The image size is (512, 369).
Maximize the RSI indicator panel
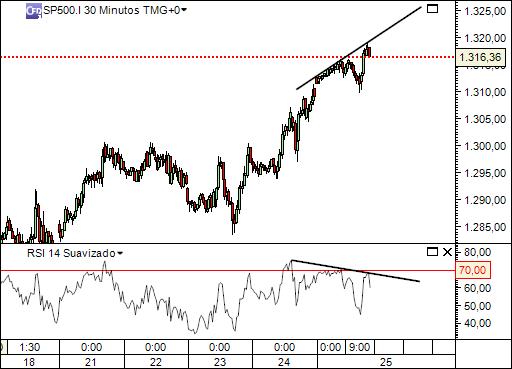click(432, 252)
